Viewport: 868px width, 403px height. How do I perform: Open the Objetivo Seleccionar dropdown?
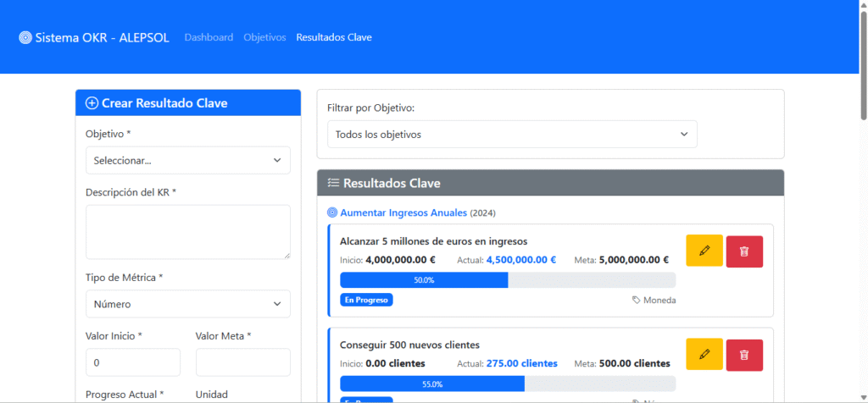click(x=188, y=160)
